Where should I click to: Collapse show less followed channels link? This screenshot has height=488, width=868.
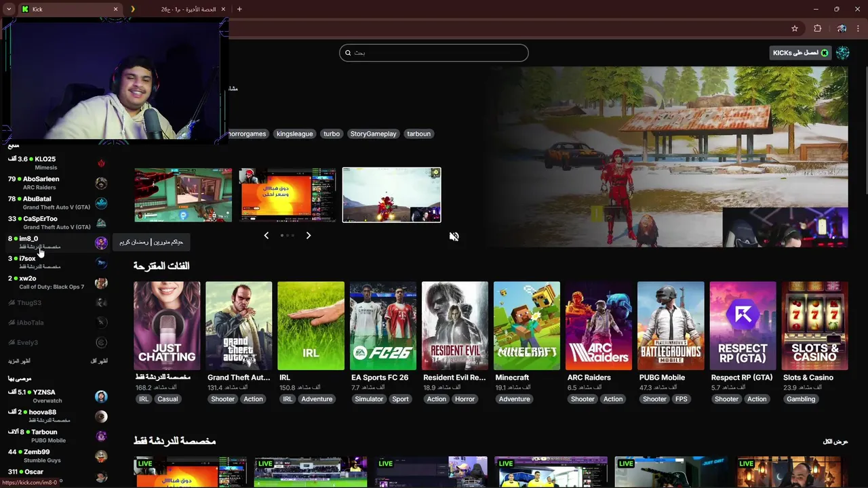[99, 361]
